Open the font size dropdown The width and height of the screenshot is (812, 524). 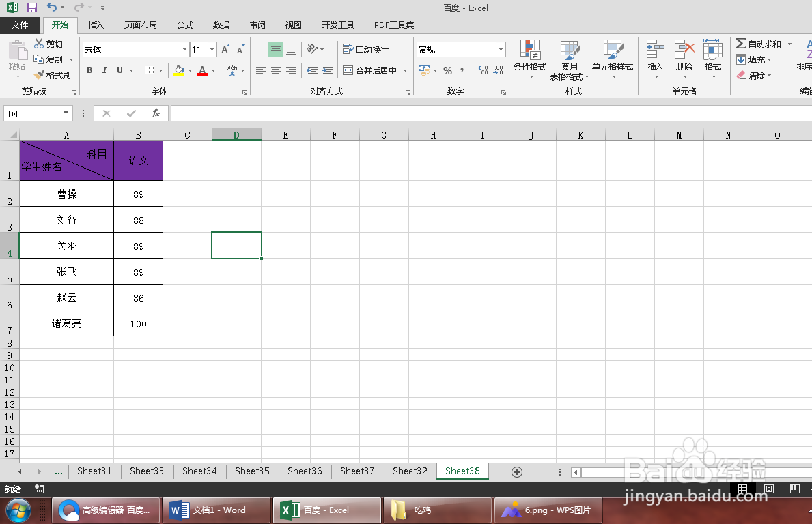[212, 50]
